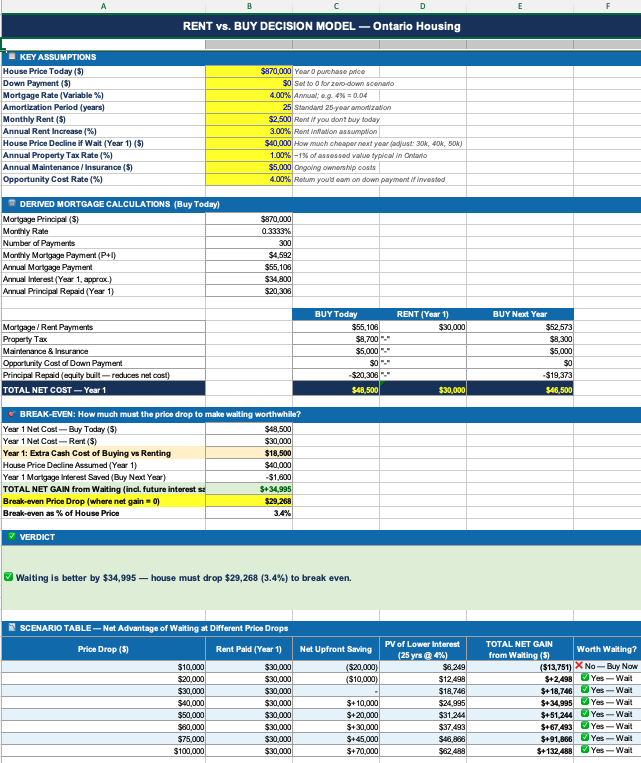The height and width of the screenshot is (763, 641).
Task: Select BUY Today property tax $8,700
Action: coord(336,339)
